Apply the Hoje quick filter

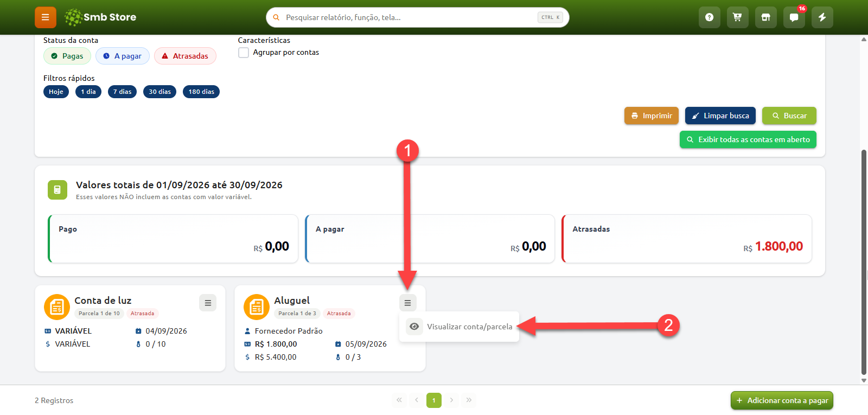point(56,92)
